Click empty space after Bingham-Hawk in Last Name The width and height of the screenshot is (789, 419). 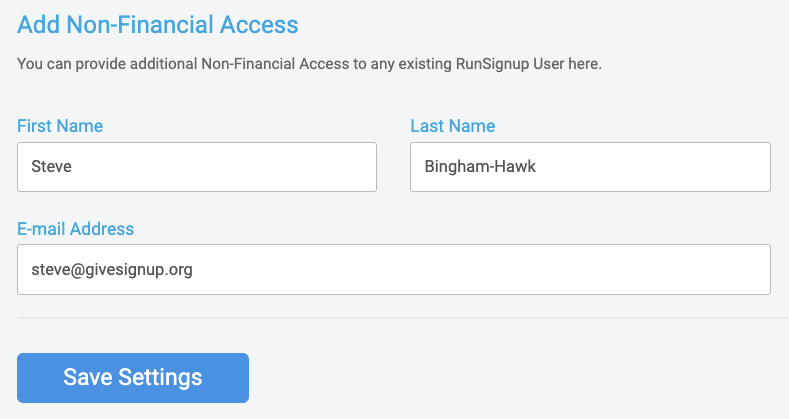tap(660, 167)
